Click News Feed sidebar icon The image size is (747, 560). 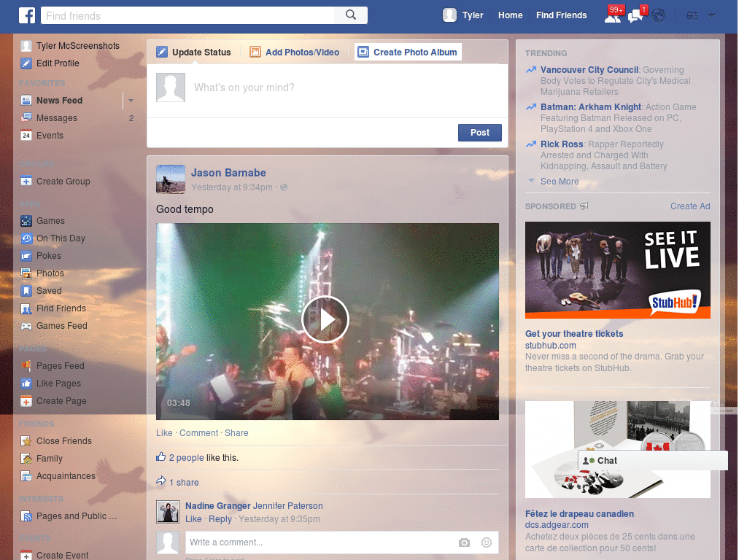pyautogui.click(x=26, y=100)
